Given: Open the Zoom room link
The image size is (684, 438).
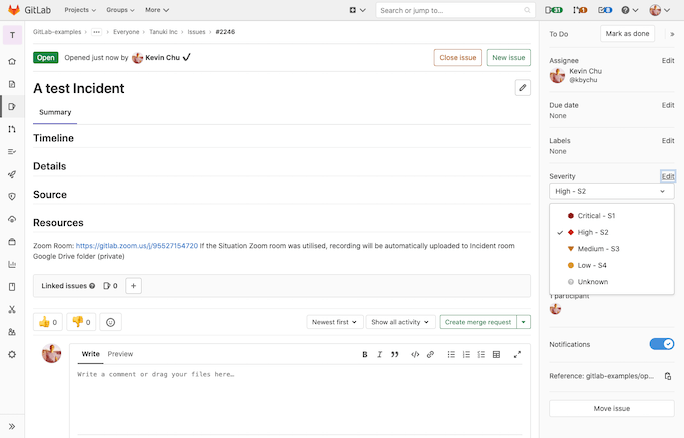Looking at the screenshot, I should [136, 245].
